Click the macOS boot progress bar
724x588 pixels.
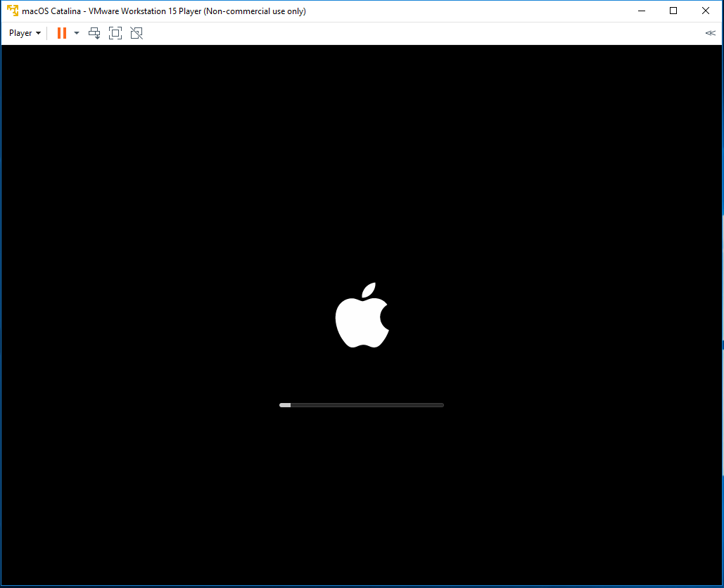tap(362, 405)
